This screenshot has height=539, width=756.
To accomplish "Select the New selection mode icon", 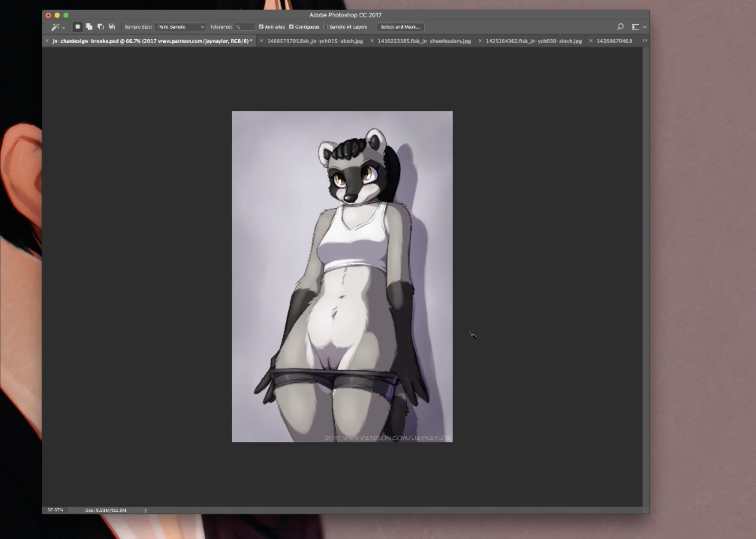I will tap(78, 27).
